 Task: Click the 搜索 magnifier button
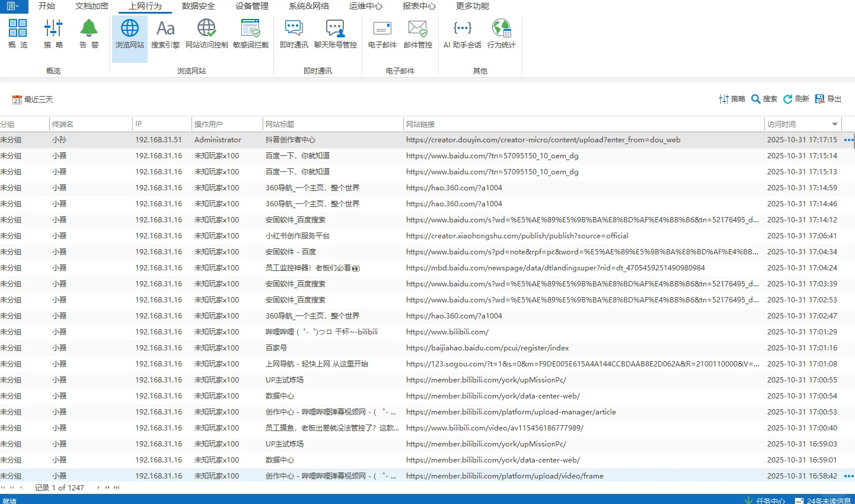click(764, 99)
